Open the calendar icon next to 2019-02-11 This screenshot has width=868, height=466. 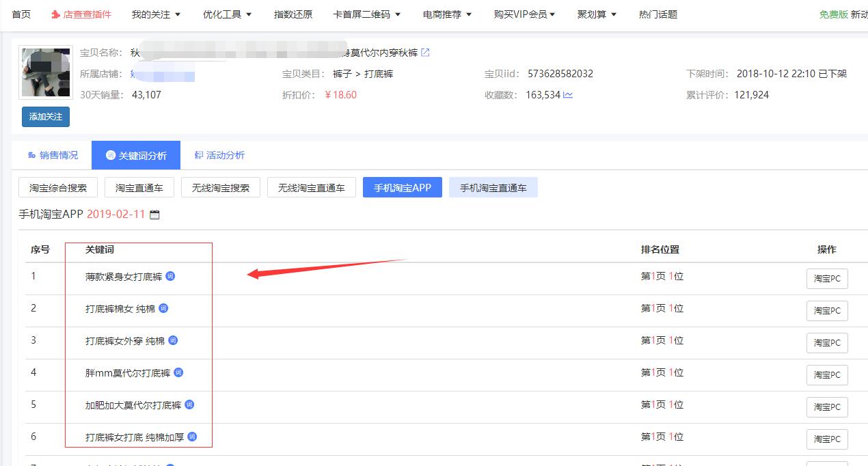click(x=154, y=214)
